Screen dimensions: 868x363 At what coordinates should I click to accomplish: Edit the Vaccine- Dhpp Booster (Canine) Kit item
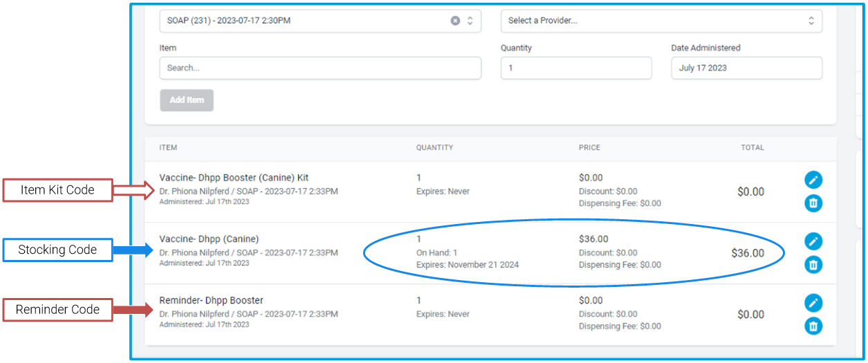[x=813, y=180]
